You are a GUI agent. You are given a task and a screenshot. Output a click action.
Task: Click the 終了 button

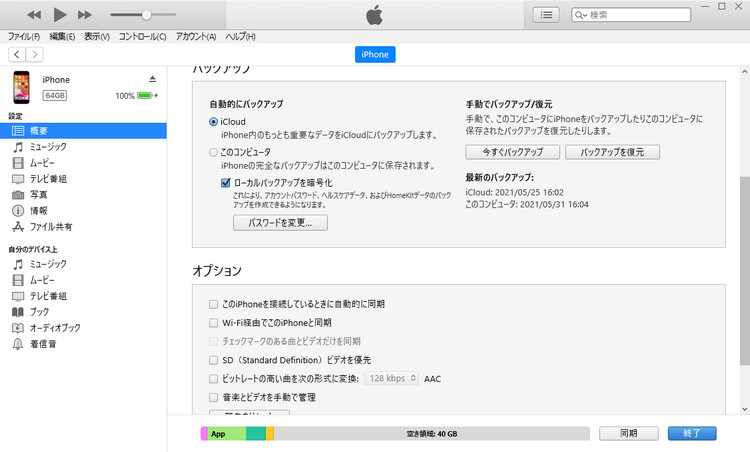point(692,433)
